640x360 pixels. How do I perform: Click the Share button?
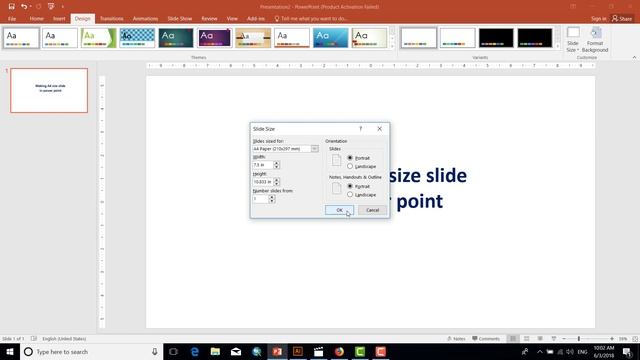pyautogui.click(x=622, y=19)
